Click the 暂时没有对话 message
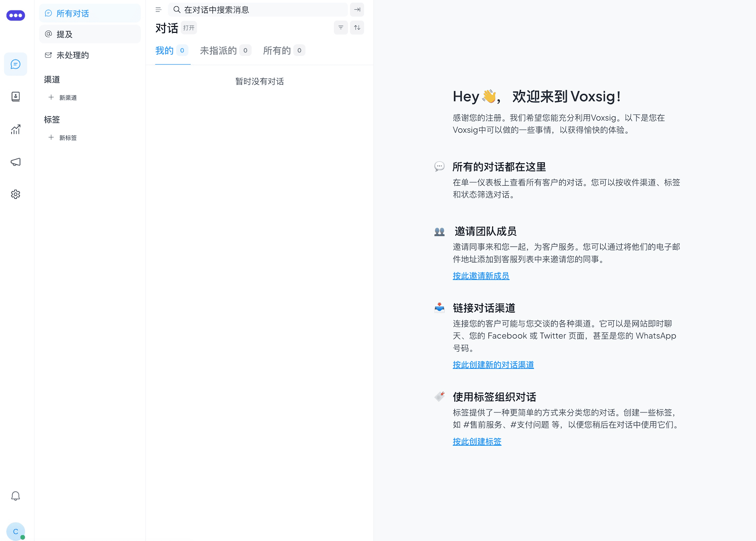The height and width of the screenshot is (541, 756). click(260, 81)
